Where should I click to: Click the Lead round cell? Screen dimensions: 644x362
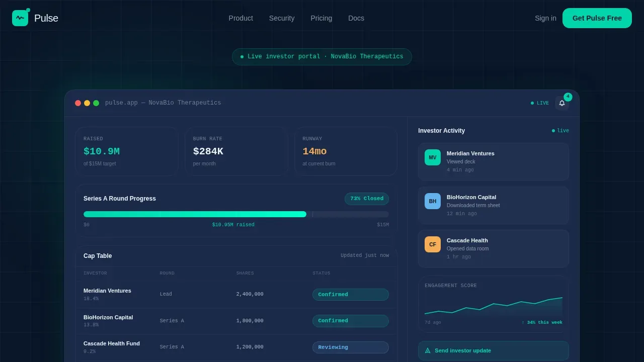coord(166,295)
